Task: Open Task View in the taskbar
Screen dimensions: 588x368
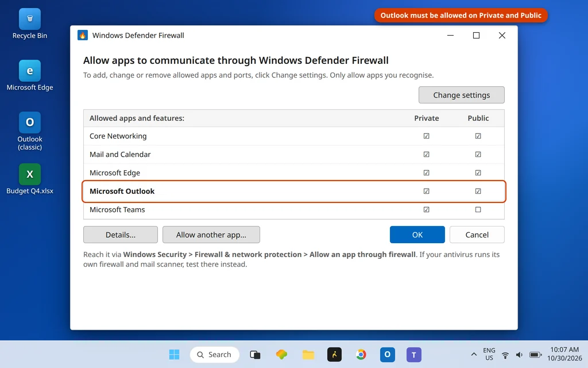Action: tap(255, 354)
